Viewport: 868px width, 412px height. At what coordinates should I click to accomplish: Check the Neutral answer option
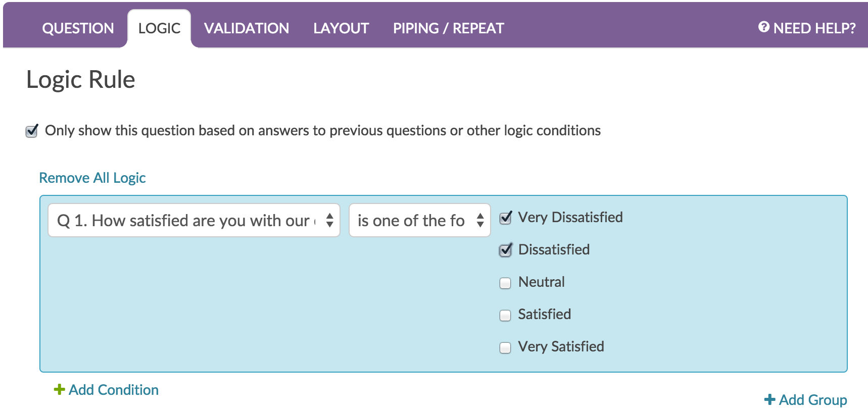click(505, 283)
